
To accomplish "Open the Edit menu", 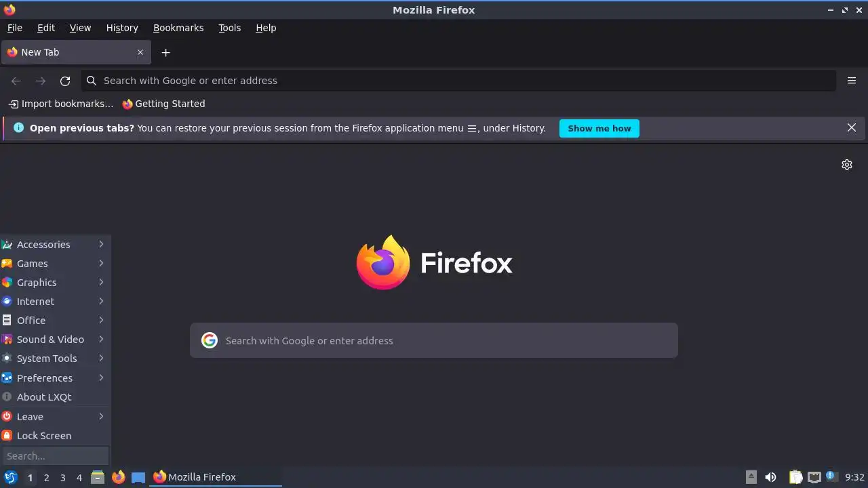I will (46, 28).
